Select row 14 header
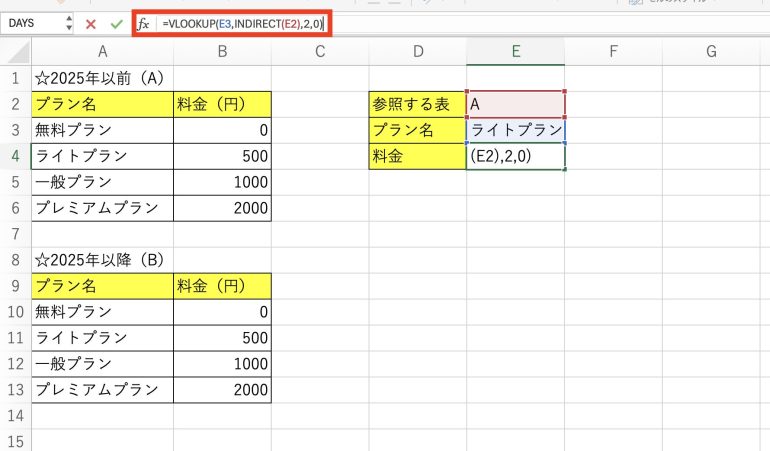This screenshot has width=770, height=451. coord(16,416)
